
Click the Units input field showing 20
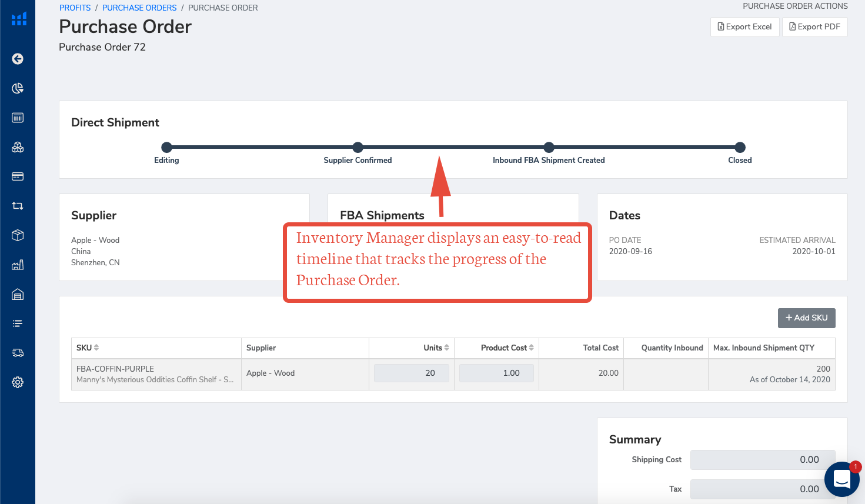pos(412,373)
